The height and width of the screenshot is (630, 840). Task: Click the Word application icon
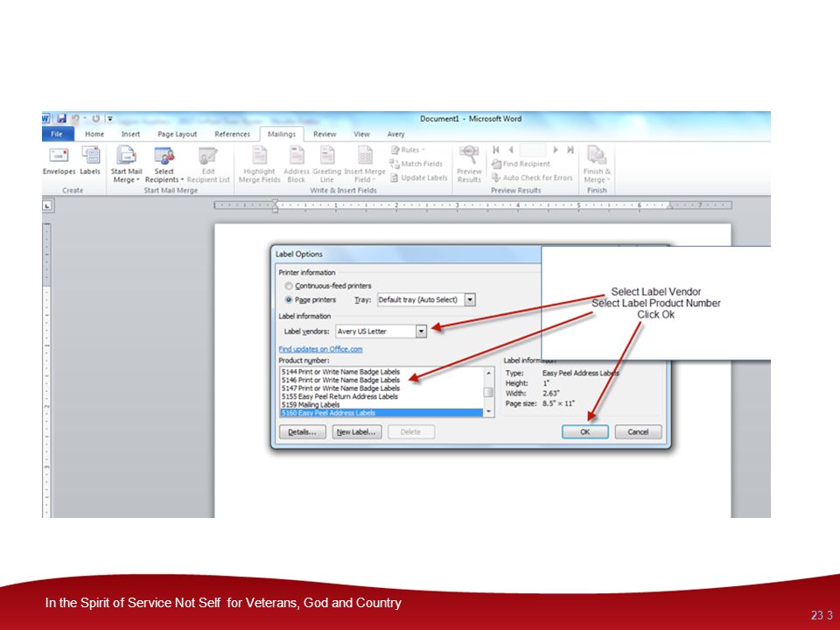[46, 118]
